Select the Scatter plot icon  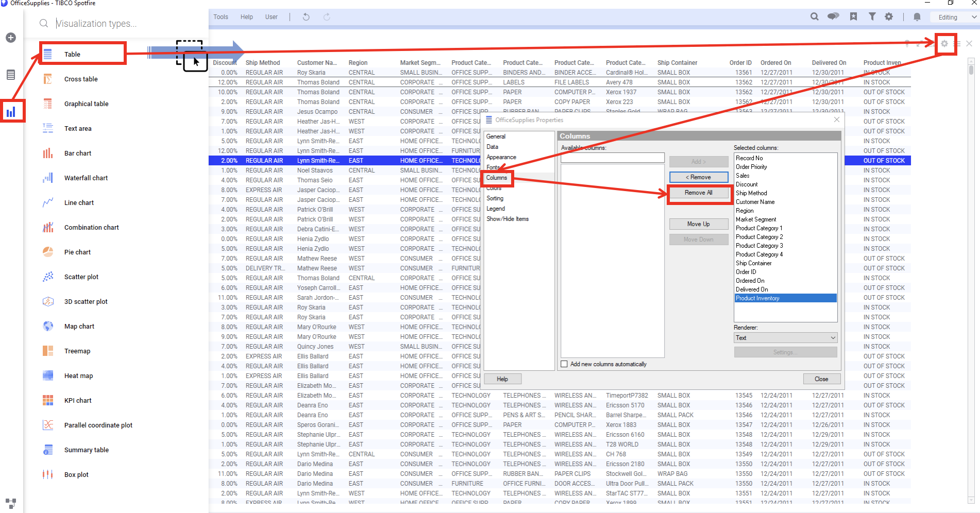click(48, 277)
